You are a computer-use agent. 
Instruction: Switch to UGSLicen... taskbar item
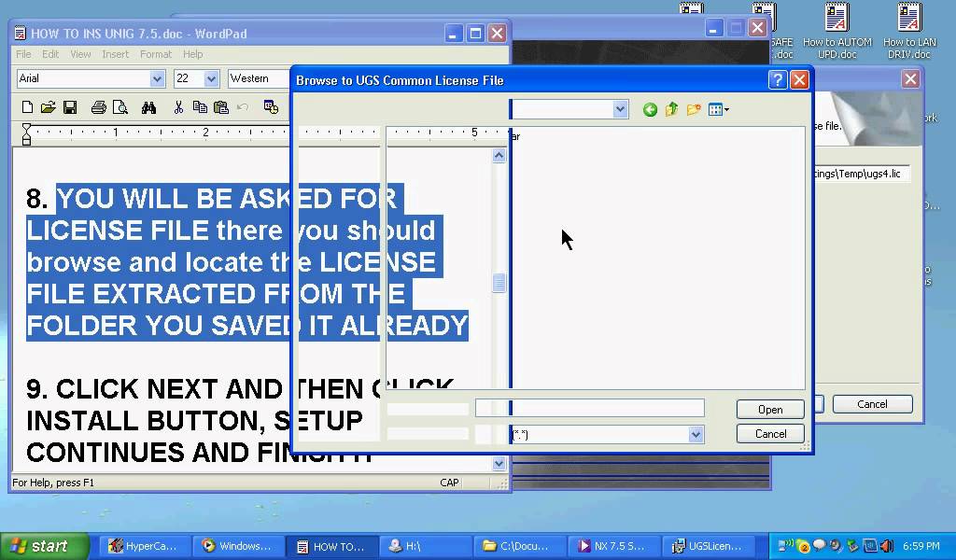click(x=708, y=546)
